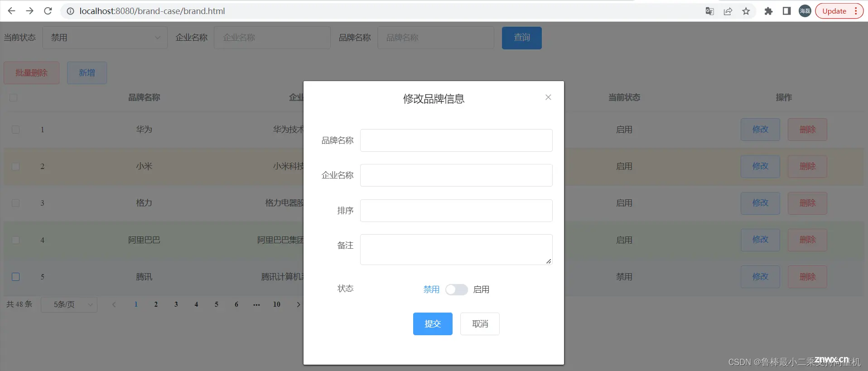
Task: Click 删除 for the 格力 row
Action: pyautogui.click(x=807, y=203)
